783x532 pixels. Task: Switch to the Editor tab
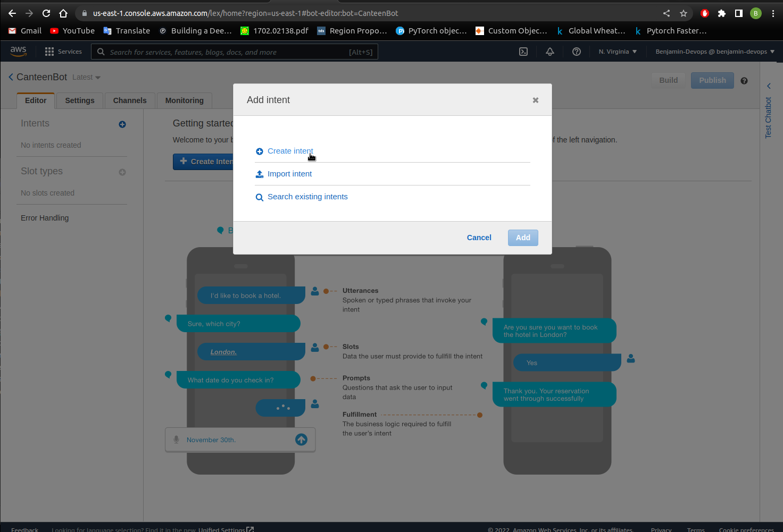point(36,100)
